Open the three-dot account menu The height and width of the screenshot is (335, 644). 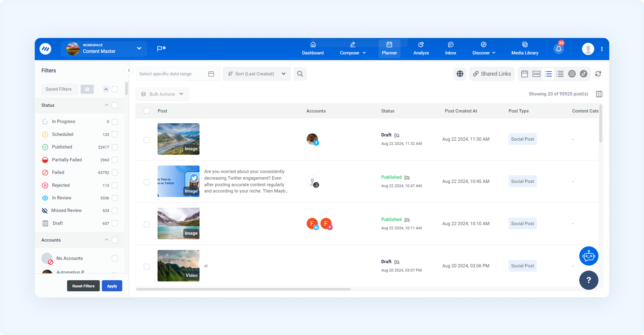click(x=602, y=49)
